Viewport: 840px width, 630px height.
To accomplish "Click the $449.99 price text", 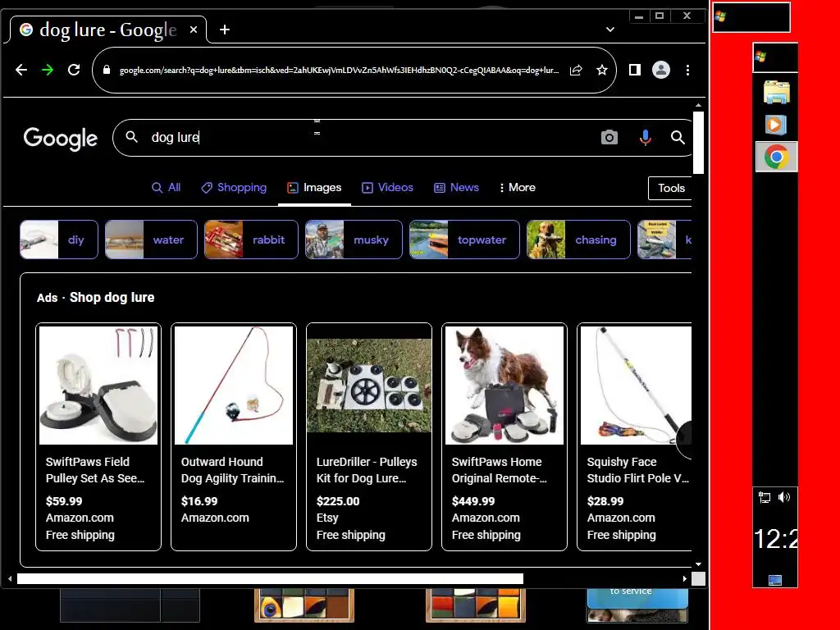I will click(x=473, y=501).
